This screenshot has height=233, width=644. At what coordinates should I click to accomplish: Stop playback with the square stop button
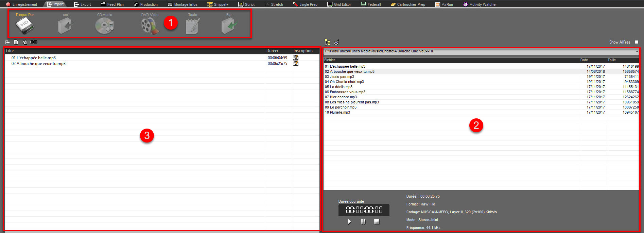click(x=377, y=222)
